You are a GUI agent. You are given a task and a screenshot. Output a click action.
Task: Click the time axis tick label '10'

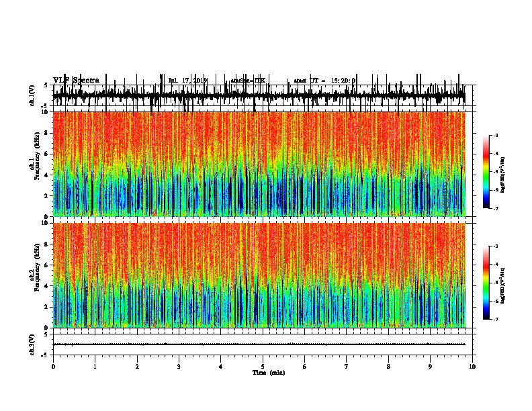point(472,367)
